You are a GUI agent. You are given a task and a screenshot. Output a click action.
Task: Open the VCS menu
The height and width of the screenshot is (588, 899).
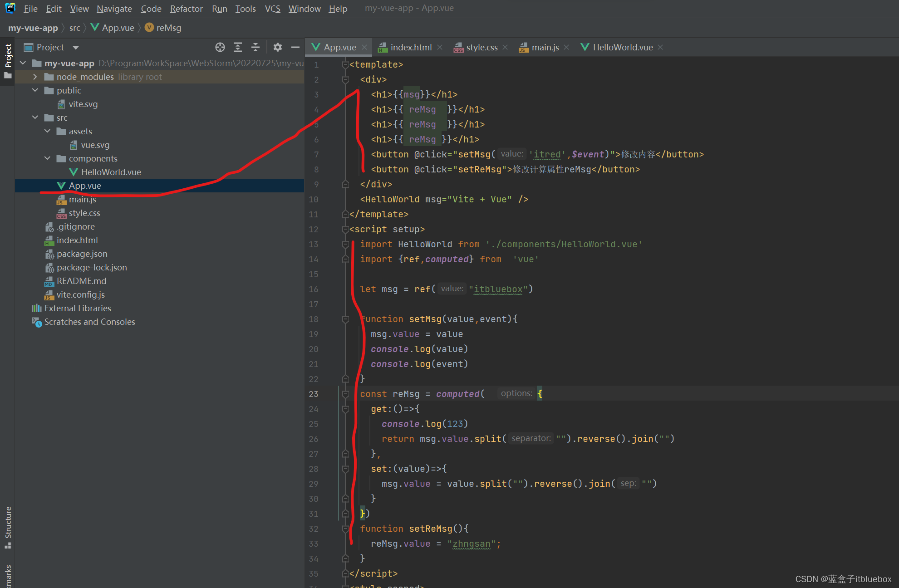[272, 9]
